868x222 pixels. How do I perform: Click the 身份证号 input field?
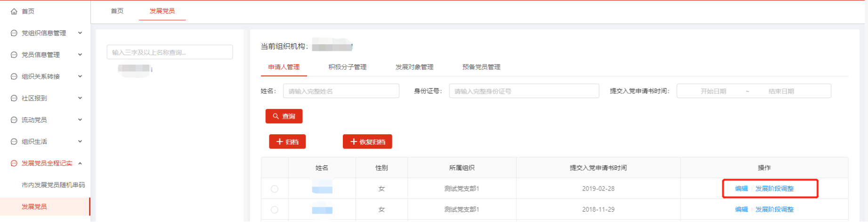[x=524, y=91]
